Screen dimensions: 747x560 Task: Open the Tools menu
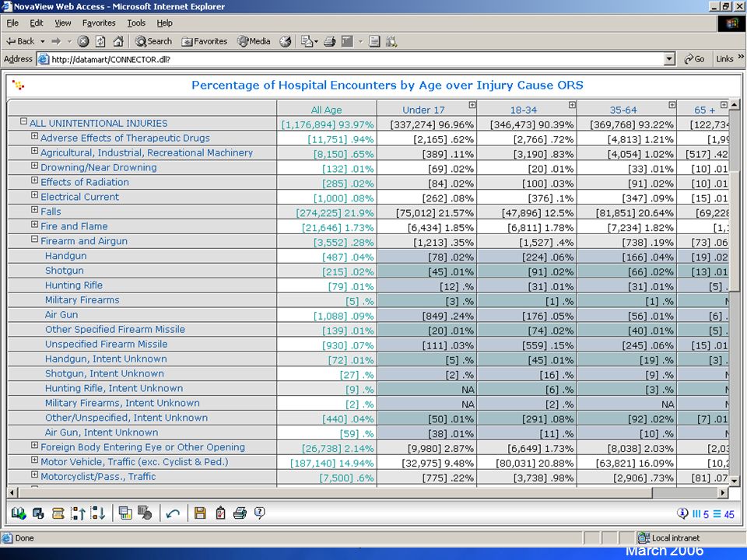pos(136,23)
